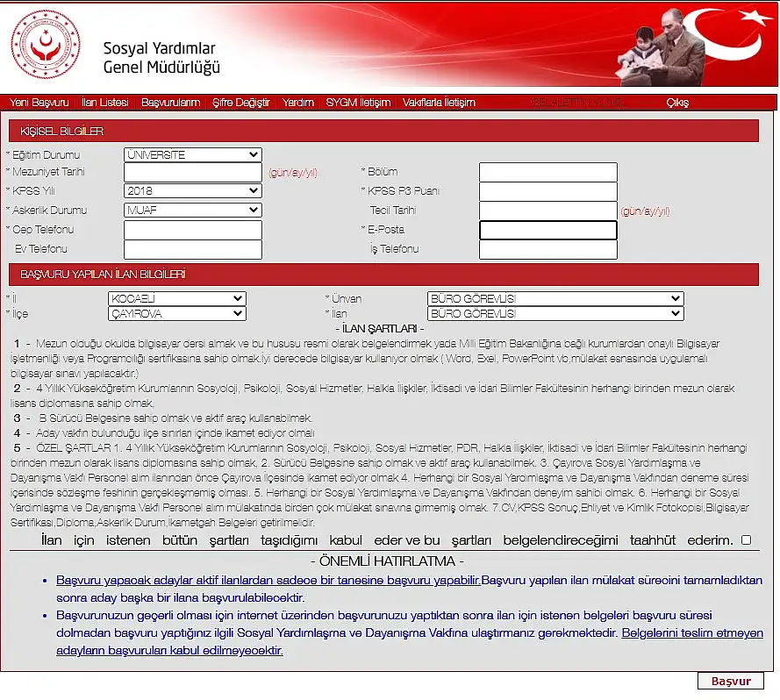Click the Sosyal Yardımlar Genel Müdürlüğü title
Viewport: 780px width, 700px height.
pos(161,58)
